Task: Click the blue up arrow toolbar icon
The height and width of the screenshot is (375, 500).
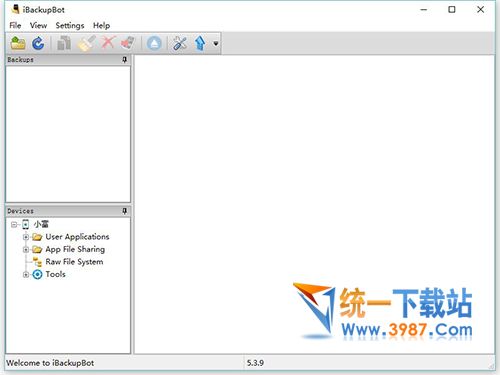Action: point(200,43)
